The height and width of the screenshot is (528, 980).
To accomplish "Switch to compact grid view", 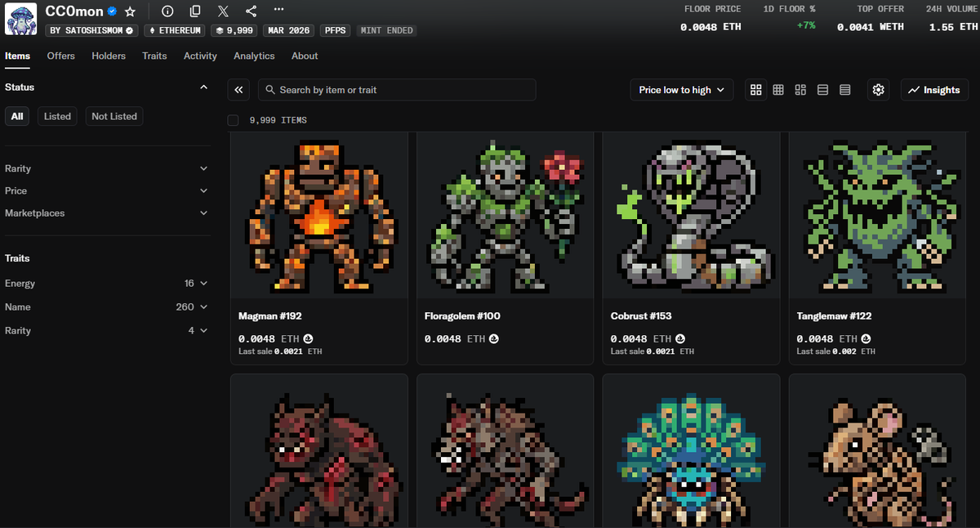I will pos(778,90).
